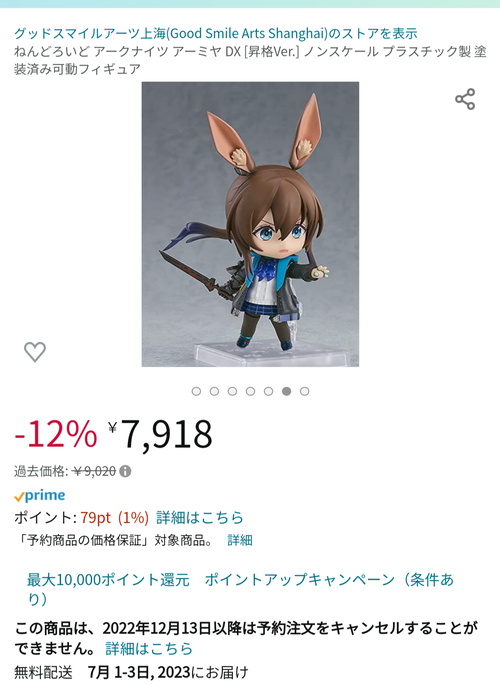Tap the product title text
Viewport: 500px width, 685px height.
tap(250, 60)
